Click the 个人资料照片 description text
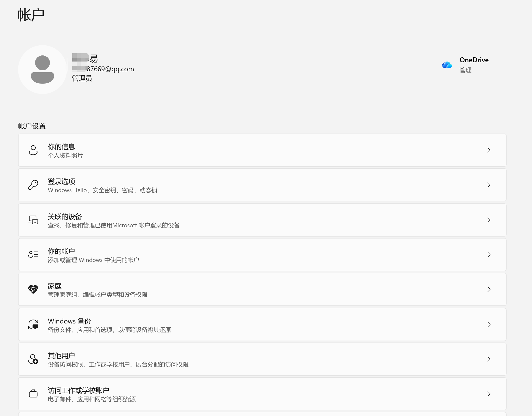532x416 pixels. coord(65,156)
